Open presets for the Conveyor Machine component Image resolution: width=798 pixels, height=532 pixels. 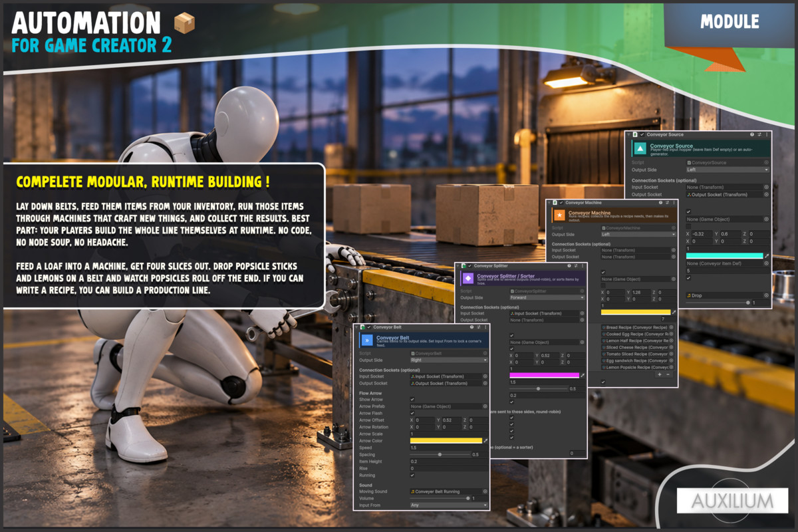[x=667, y=203]
